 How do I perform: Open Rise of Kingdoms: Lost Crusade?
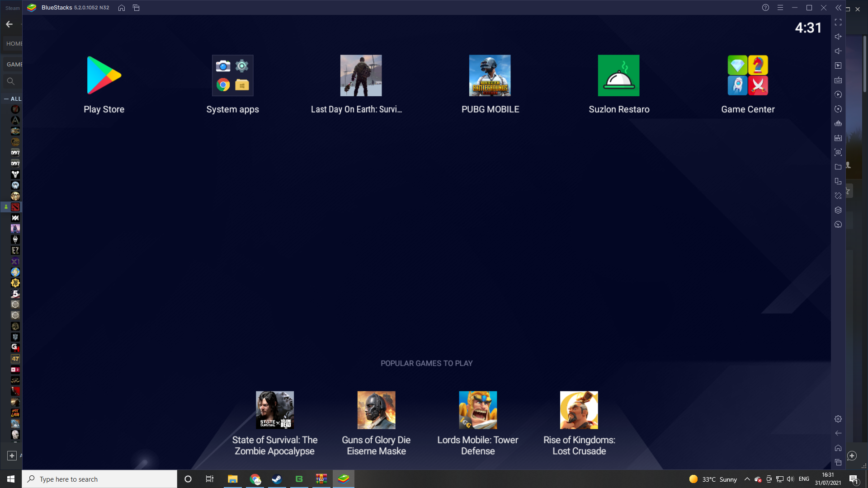pos(579,410)
